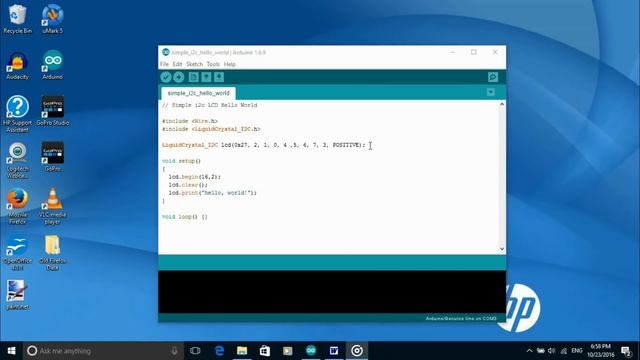Click the Arduino logo in title bar
Screen dimensions: 640x360
click(x=165, y=52)
